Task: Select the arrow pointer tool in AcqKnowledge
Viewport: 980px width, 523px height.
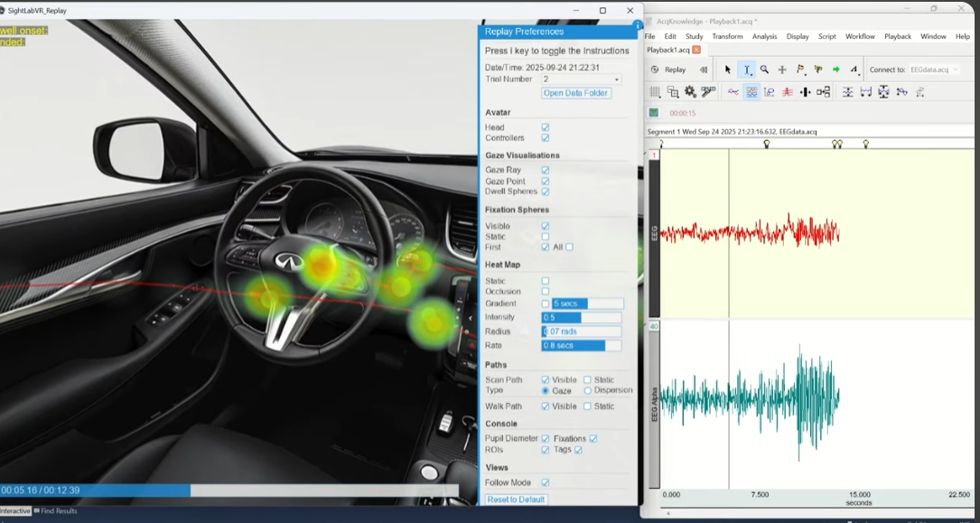Action: pos(727,70)
